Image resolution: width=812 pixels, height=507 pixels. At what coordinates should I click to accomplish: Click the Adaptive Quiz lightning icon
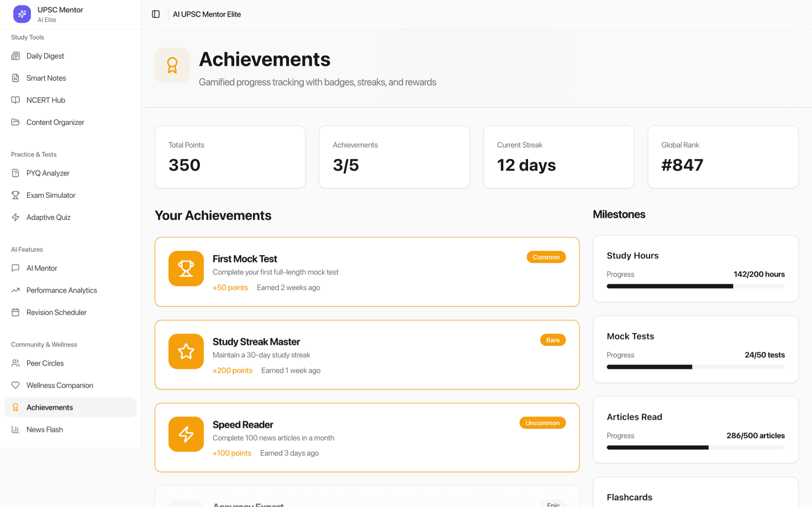[x=15, y=217]
